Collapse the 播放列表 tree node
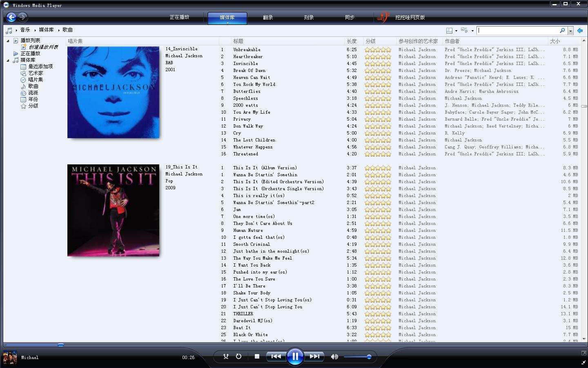The width and height of the screenshot is (588, 368). coord(8,40)
